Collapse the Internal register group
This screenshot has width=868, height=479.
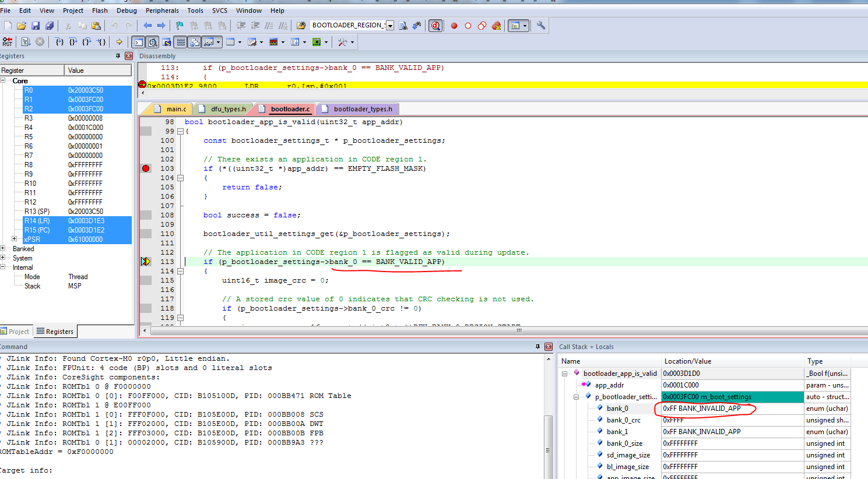[x=3, y=267]
